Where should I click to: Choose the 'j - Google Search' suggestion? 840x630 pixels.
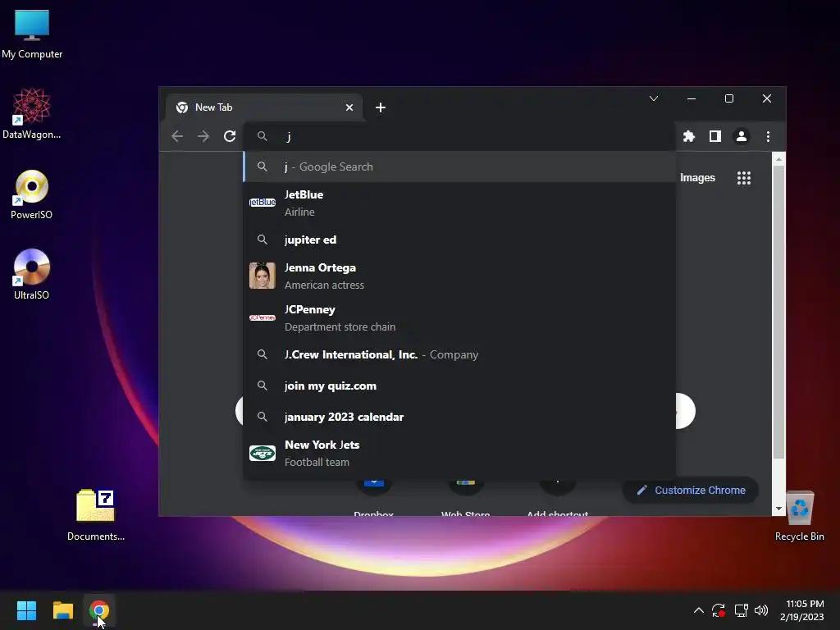(459, 167)
